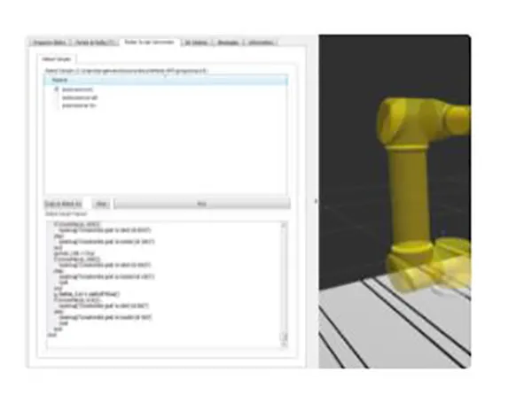
Task: Switch to the Joints & Links tab
Action: tap(95, 43)
